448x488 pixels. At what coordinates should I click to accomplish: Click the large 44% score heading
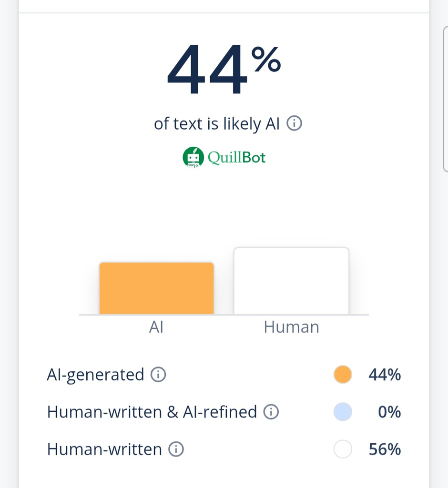coord(223,69)
